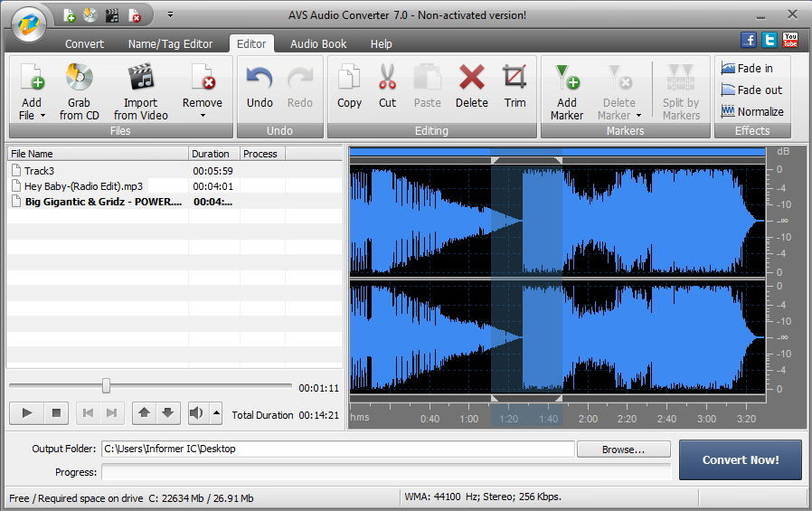
Task: Click the 0:40 mark on the timeline
Action: (430, 419)
